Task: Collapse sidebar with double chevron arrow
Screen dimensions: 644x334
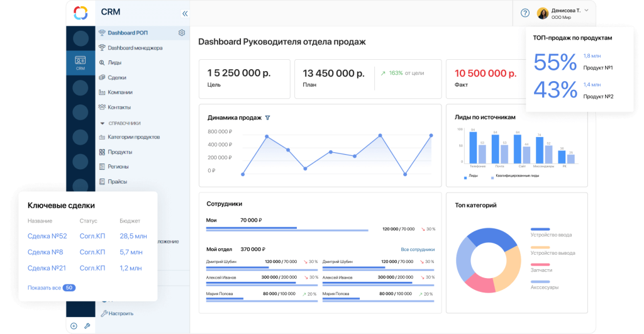Action: coord(185,13)
